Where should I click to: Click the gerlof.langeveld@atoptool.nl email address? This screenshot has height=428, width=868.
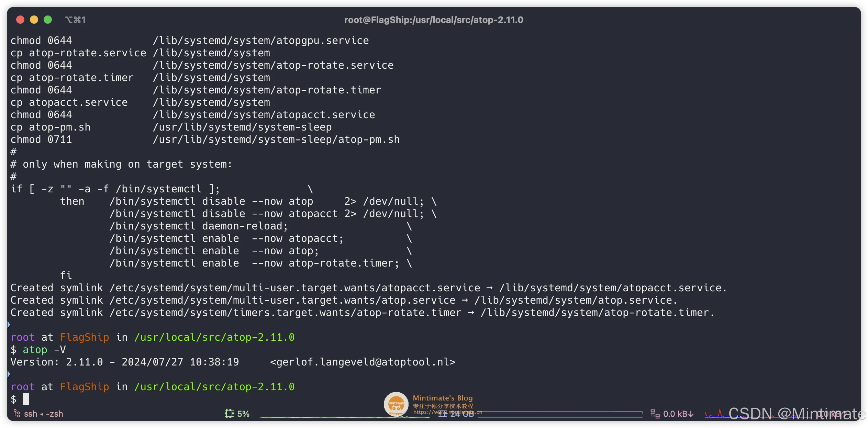363,362
